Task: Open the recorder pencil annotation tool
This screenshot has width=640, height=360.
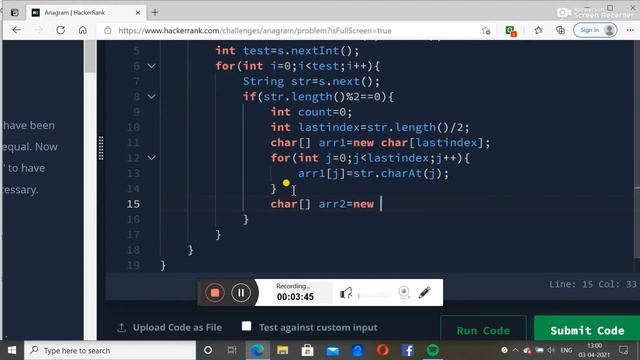Action: click(424, 292)
